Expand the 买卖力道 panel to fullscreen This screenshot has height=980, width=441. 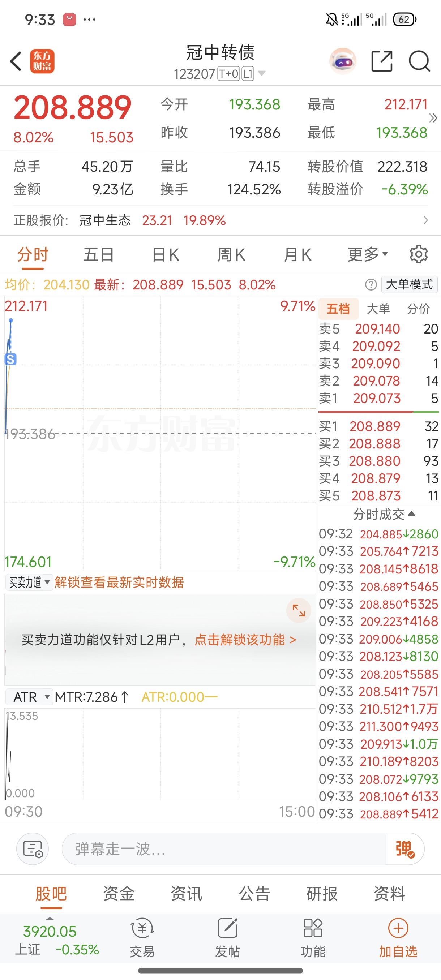point(299,611)
